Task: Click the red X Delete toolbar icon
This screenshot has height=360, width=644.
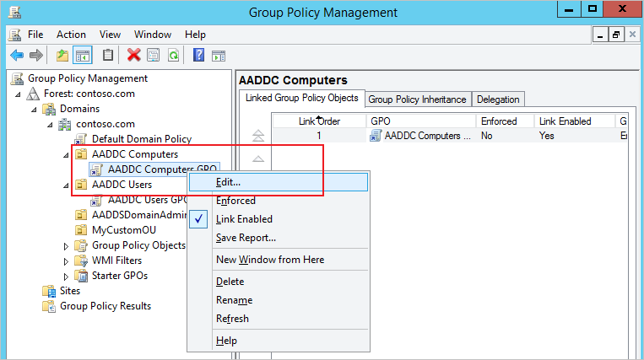Action: [133, 55]
